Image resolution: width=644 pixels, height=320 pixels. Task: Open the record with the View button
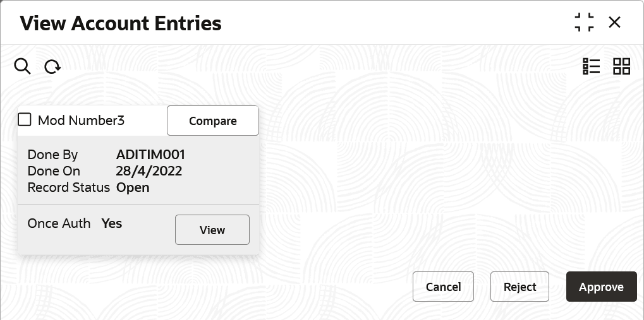pos(212,230)
